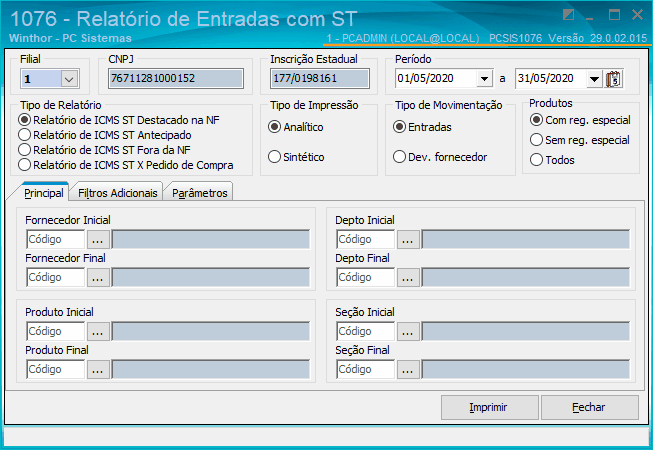Click the Produto Inicial description box
Screen dimensions: 653x450
[211, 332]
